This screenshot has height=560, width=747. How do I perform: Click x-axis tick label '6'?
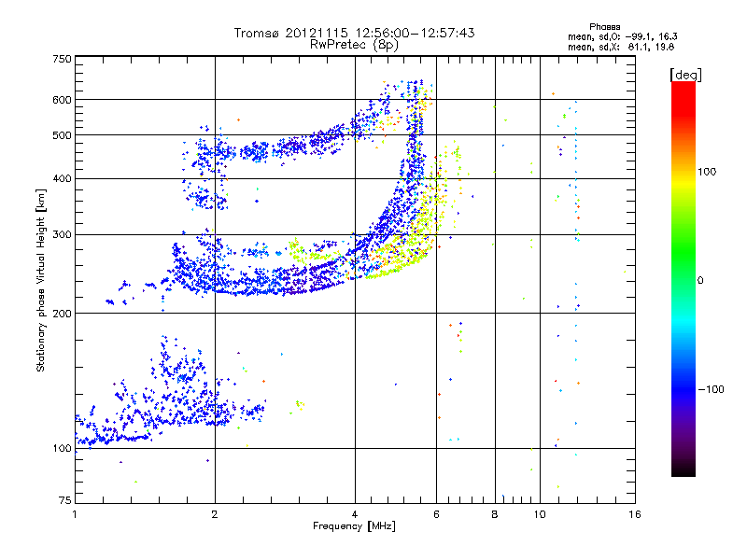[436, 514]
